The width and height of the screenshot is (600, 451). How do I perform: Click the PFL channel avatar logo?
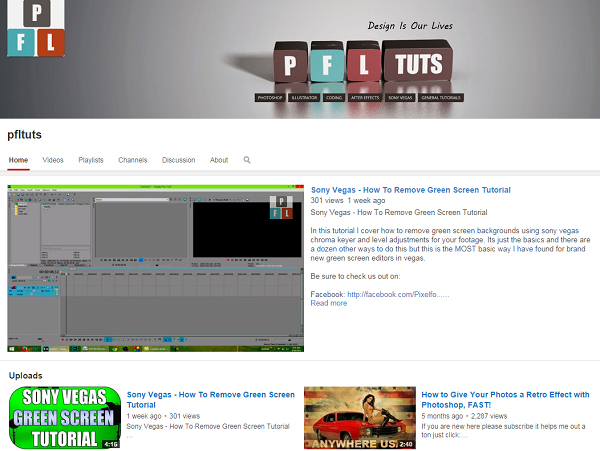tap(35, 29)
